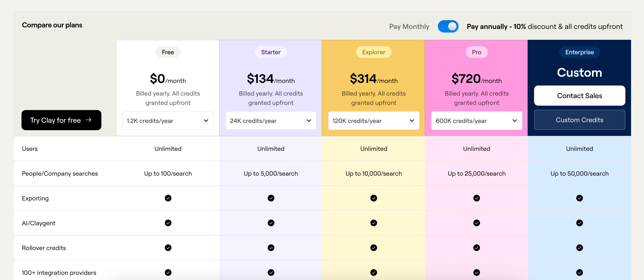Click Unlimited users cell under Free
Image resolution: width=644 pixels, height=280 pixels.
point(168,149)
